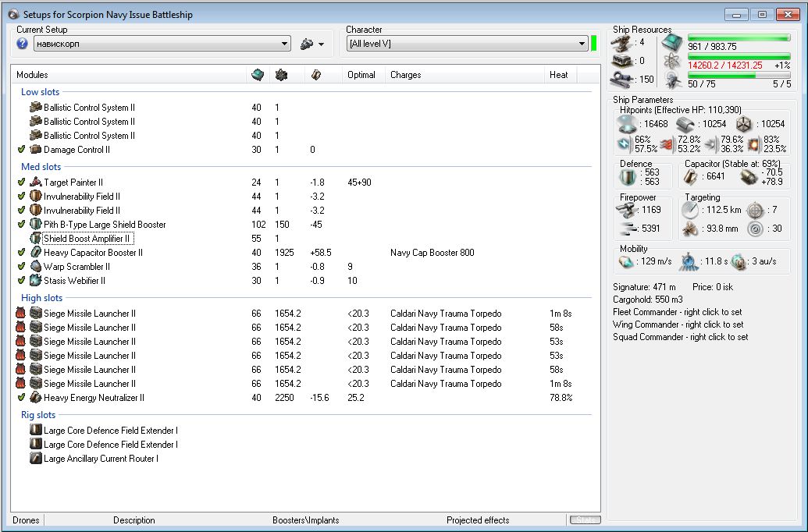Viewport: 808px width, 532px height.
Task: Click the Large Ancillary Current Router I rig icon
Action: (x=35, y=459)
